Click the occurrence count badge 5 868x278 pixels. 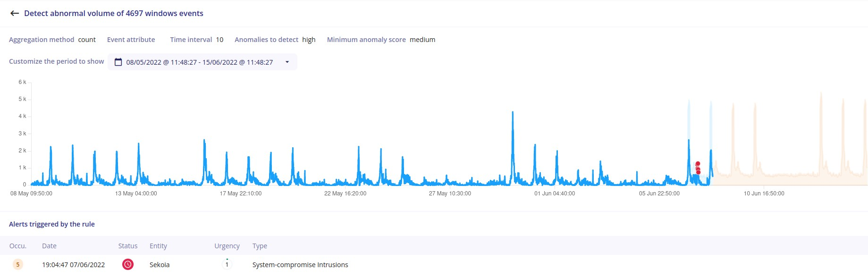18,264
